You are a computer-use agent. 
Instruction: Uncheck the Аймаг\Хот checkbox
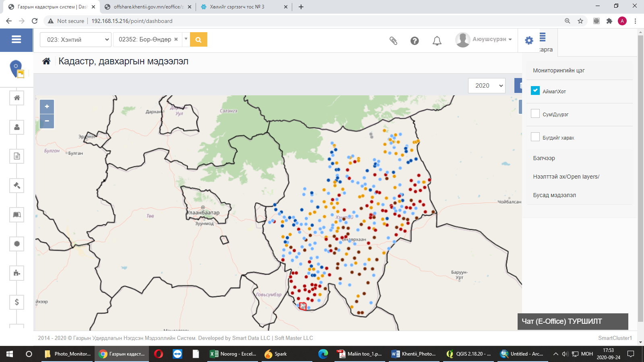(535, 91)
